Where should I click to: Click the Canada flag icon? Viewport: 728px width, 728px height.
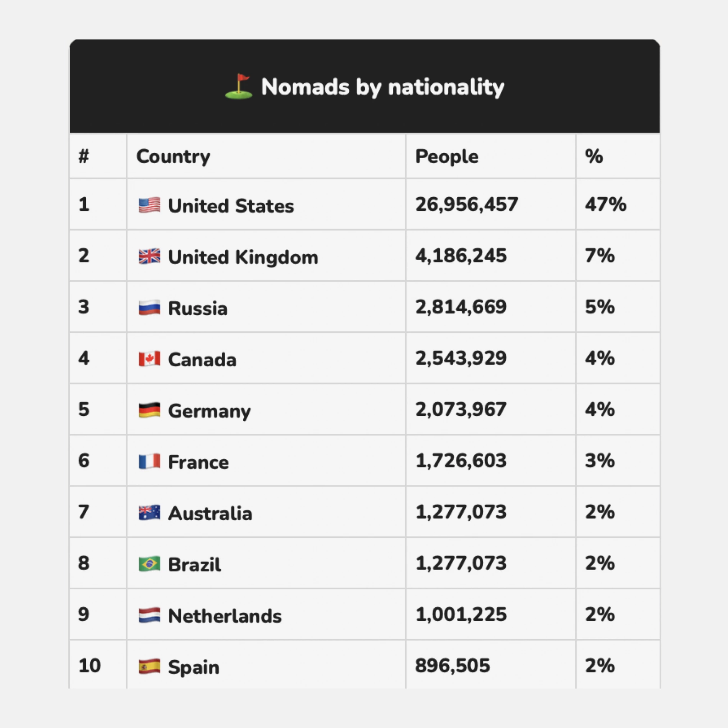(x=149, y=359)
